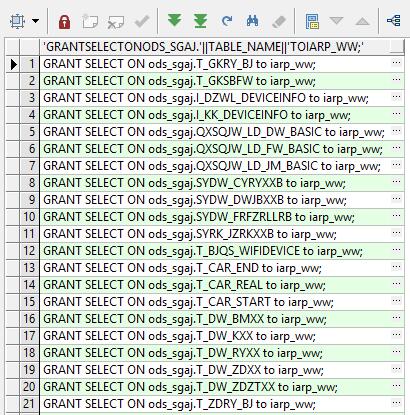The width and height of the screenshot is (410, 415).
Task: Select row header number 20
Action: pyautogui.click(x=30, y=387)
